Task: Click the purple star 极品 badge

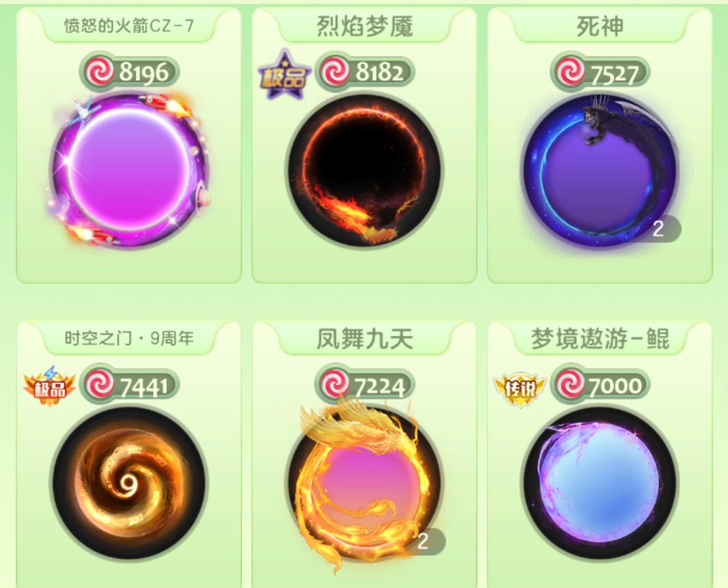Action: (x=284, y=76)
